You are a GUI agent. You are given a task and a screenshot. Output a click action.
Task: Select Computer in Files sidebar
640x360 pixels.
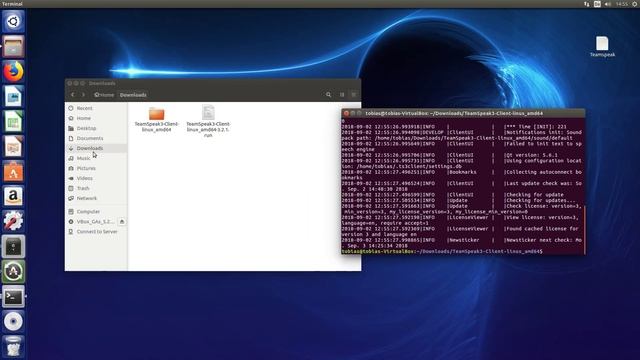96,211
